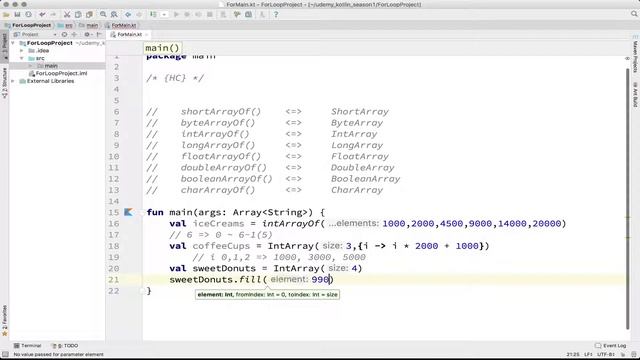640x360 pixels.
Task: Open the Ant Build side tab
Action: point(635,95)
